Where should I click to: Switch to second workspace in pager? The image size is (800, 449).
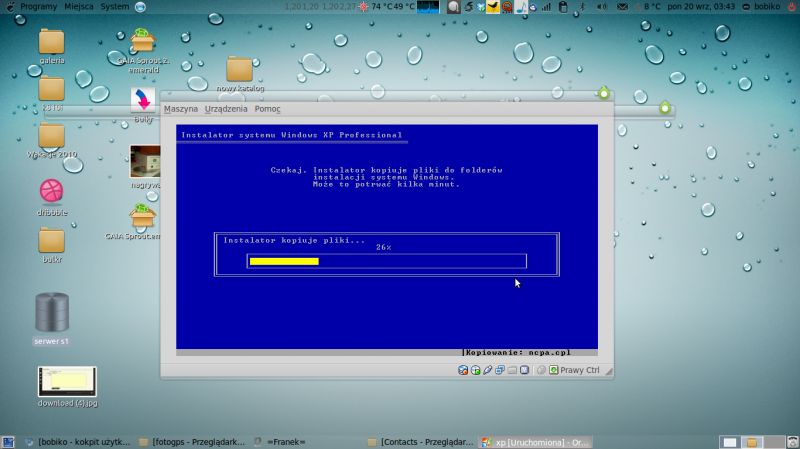(752, 442)
